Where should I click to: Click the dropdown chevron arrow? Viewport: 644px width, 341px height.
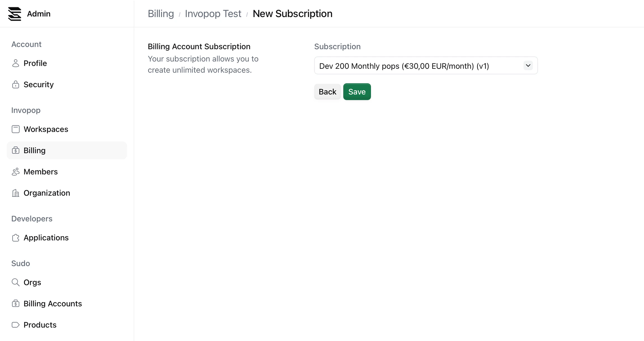coord(528,66)
